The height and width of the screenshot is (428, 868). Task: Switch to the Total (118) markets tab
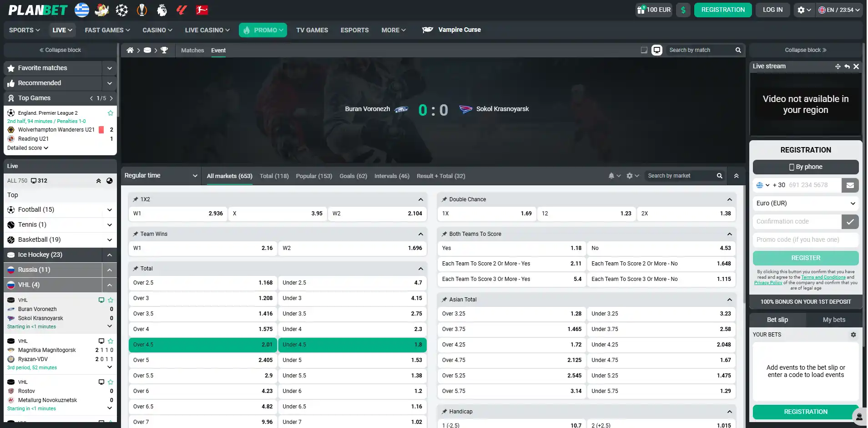(x=274, y=176)
